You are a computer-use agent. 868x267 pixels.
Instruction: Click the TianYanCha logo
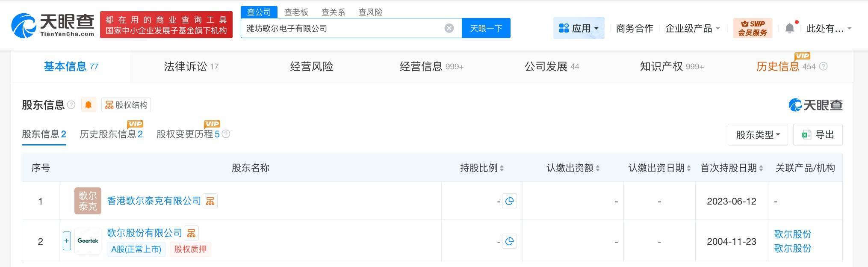[x=53, y=25]
